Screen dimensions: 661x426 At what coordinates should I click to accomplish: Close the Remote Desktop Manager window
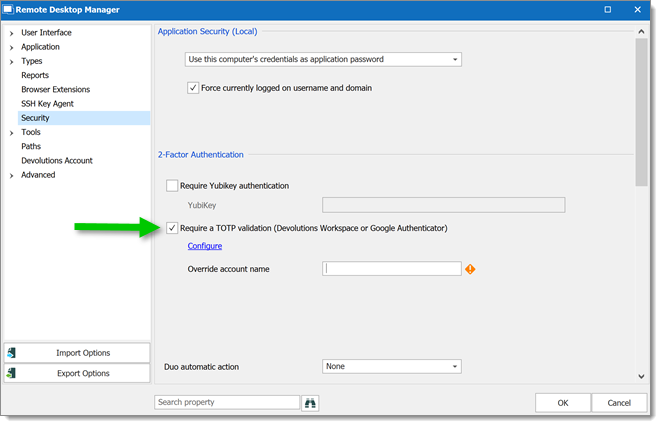click(637, 9)
